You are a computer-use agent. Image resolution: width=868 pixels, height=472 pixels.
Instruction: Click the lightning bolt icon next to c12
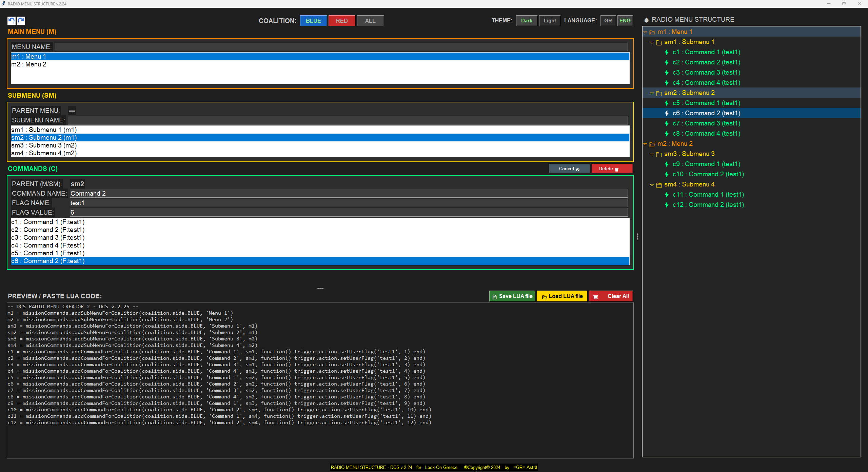point(667,205)
